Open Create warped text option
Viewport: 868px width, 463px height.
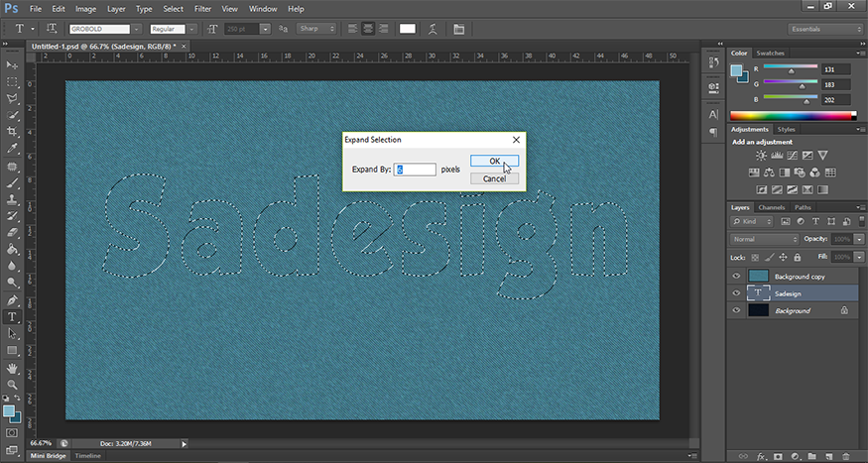click(433, 29)
